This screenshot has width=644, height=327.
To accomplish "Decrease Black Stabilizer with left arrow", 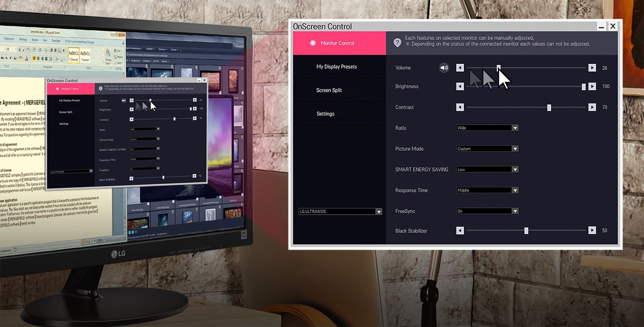I will pyautogui.click(x=460, y=231).
